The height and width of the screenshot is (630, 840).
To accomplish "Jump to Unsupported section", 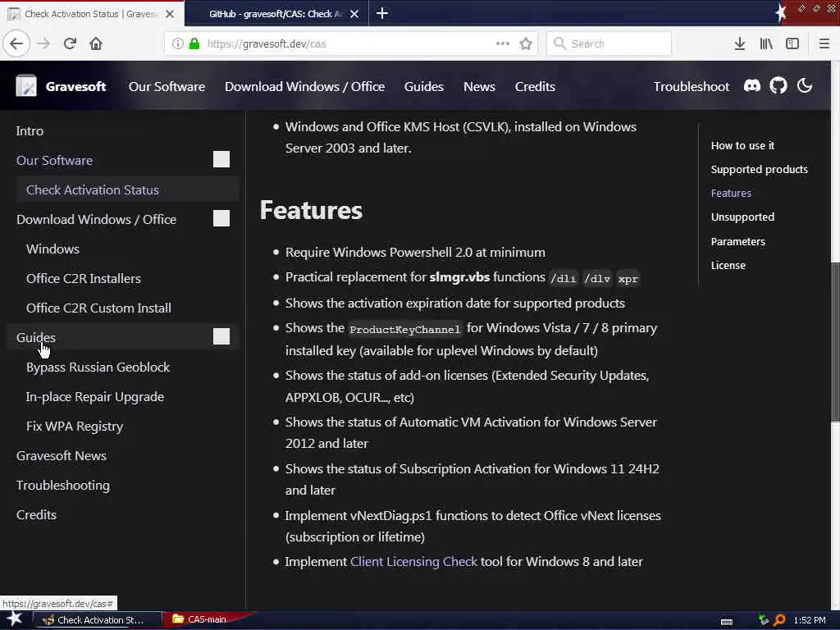I will (x=742, y=217).
